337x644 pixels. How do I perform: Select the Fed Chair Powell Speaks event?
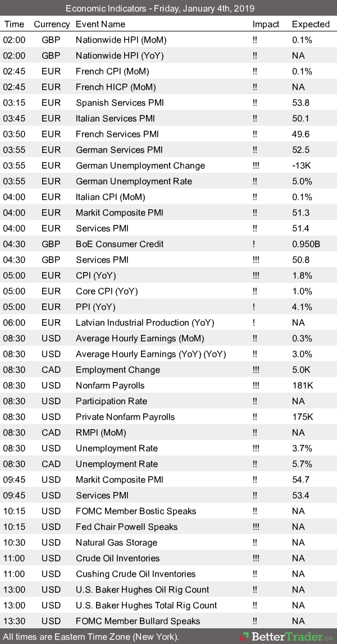(x=126, y=527)
